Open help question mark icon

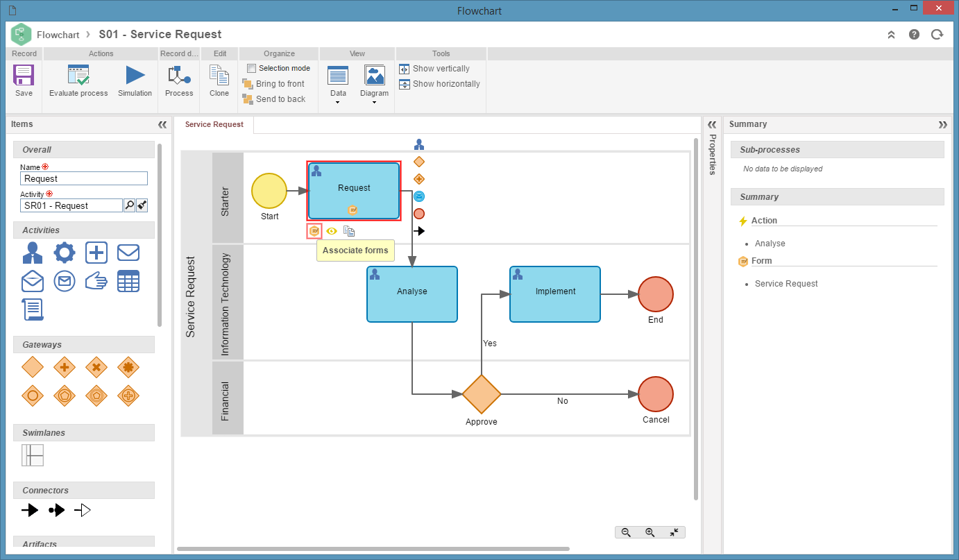click(x=915, y=34)
